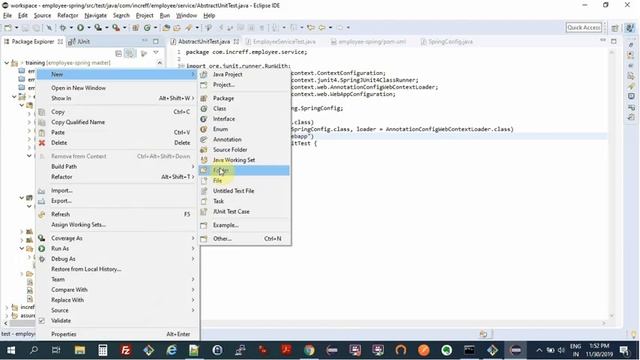This screenshot has width=640, height=360.
Task: Choose Class from the New submenu
Action: tap(244, 109)
